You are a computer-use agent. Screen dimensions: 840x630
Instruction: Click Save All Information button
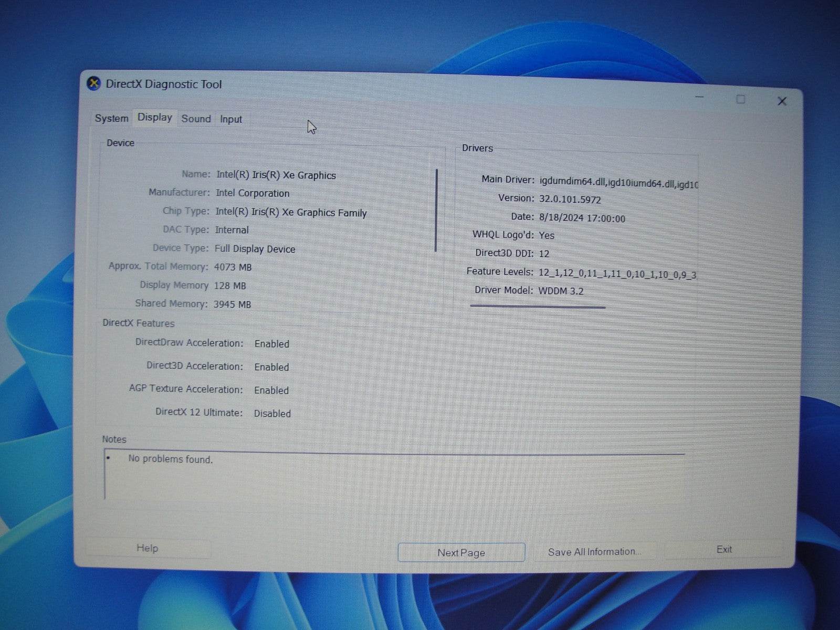click(595, 551)
